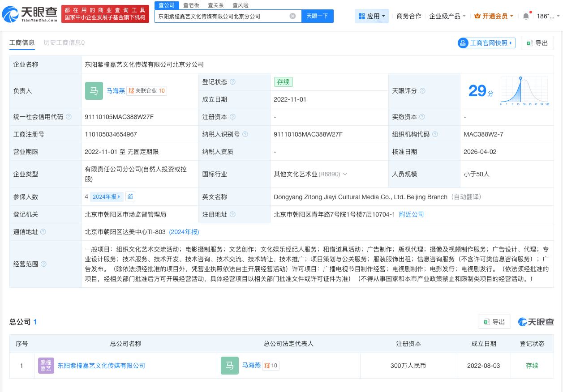Click the 天眼查 logo
This screenshot has height=392, width=563.
pyautogui.click(x=28, y=13)
